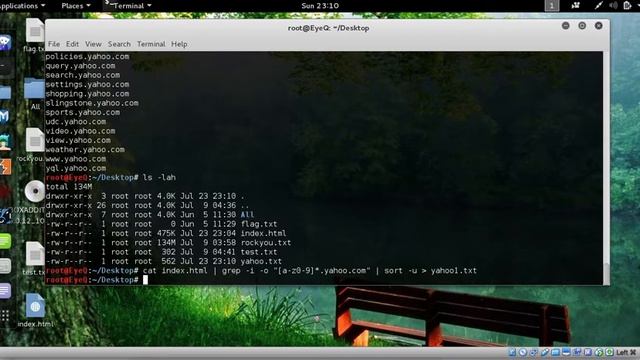Click the terminal cursor at the prompt
Screen dimensions: 640x360
point(145,280)
